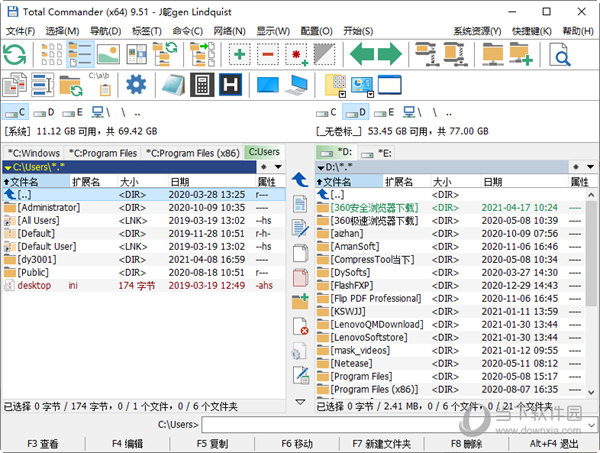The height and width of the screenshot is (453, 600).
Task: Open search files magnifier icon
Action: click(x=559, y=55)
